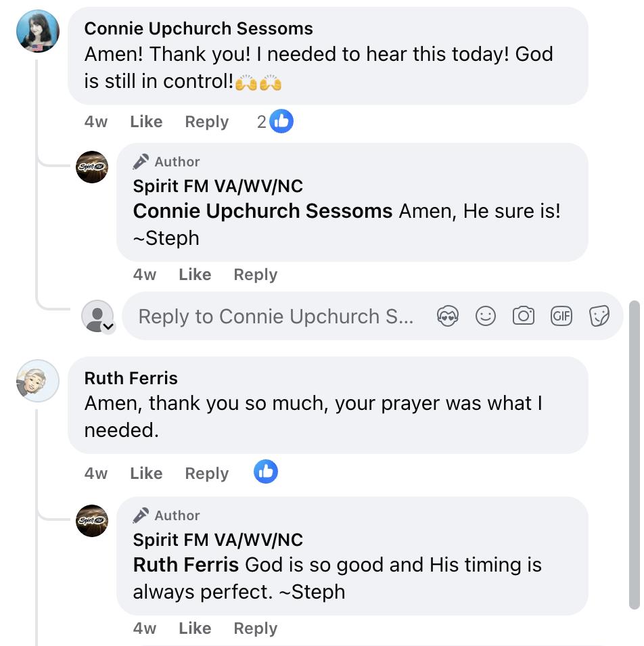Like Spirit FM's reply to Connie
The image size is (644, 646).
(195, 275)
